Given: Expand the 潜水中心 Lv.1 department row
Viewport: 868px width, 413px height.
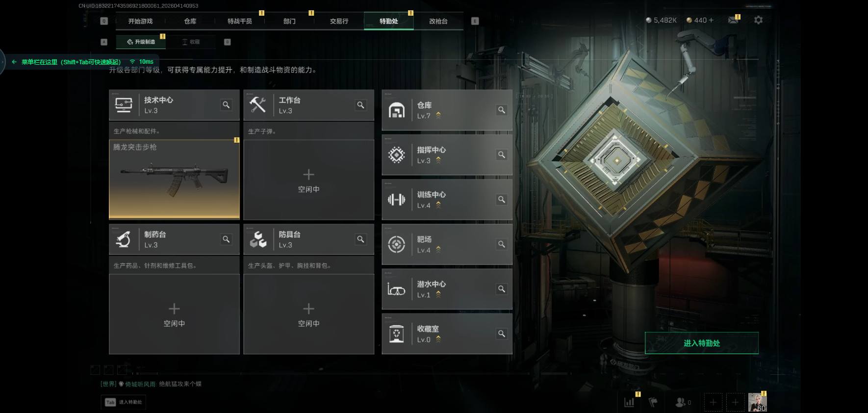Looking at the screenshot, I should click(447, 289).
